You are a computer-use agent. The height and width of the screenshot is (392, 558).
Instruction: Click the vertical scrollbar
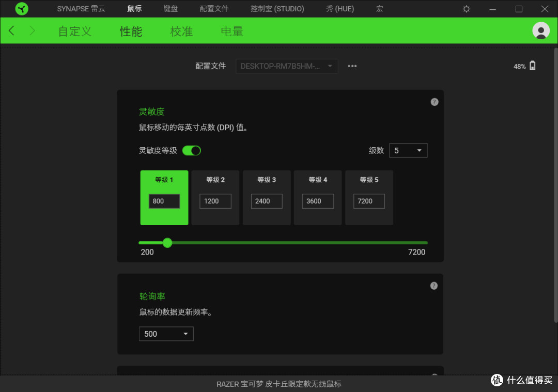pos(555,185)
